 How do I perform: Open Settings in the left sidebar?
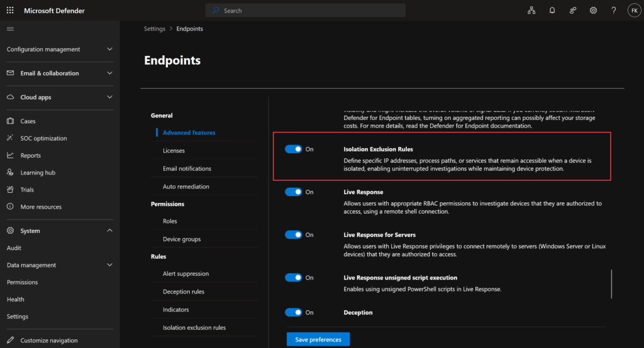[x=18, y=317]
